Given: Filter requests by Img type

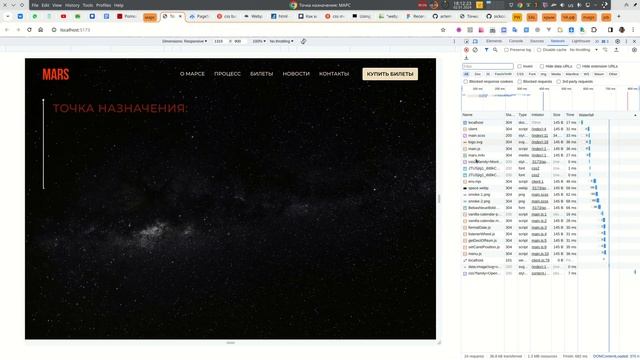Looking at the screenshot, I should point(543,74).
